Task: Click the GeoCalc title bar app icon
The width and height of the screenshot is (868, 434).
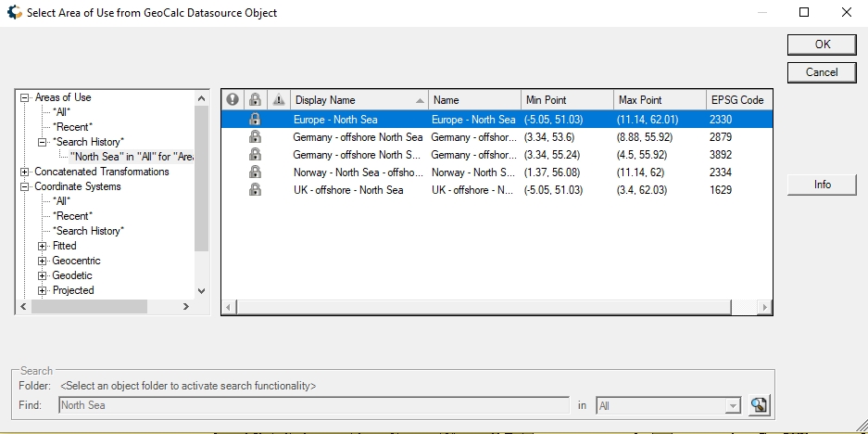Action: [x=15, y=12]
